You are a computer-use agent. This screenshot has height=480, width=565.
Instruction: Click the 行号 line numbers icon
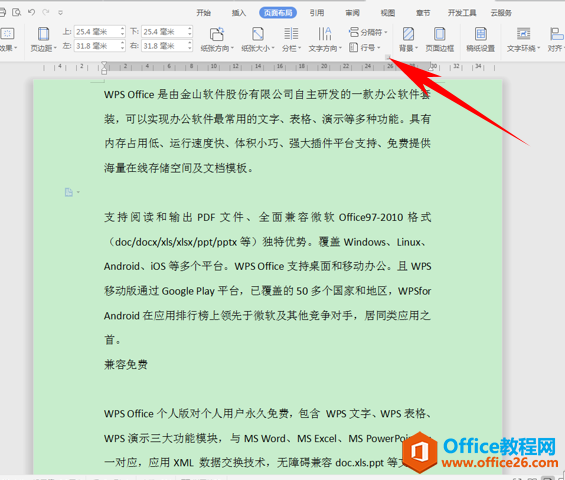pyautogui.click(x=353, y=47)
